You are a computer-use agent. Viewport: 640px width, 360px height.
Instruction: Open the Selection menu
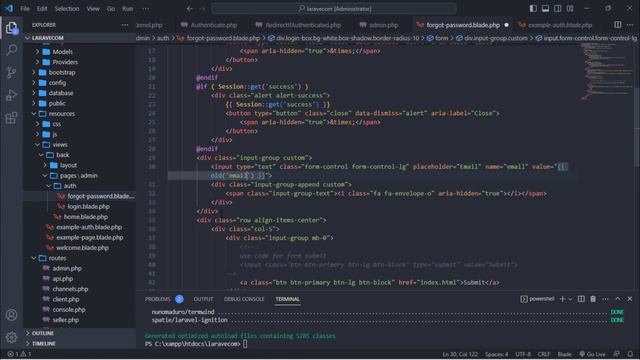click(67, 9)
